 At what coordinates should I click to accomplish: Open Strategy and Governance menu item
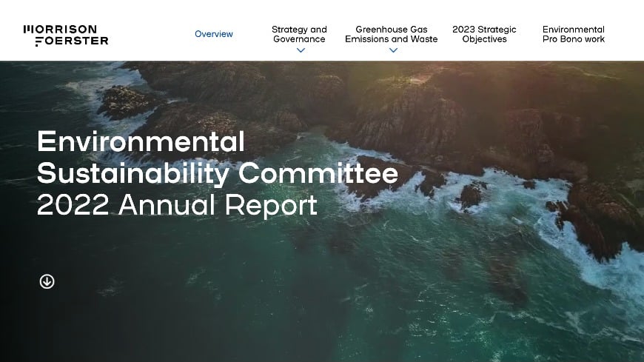[299, 34]
